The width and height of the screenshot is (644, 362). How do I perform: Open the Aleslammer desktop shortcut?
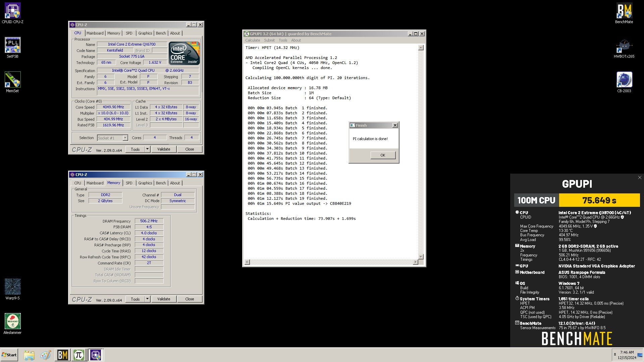coord(12,324)
